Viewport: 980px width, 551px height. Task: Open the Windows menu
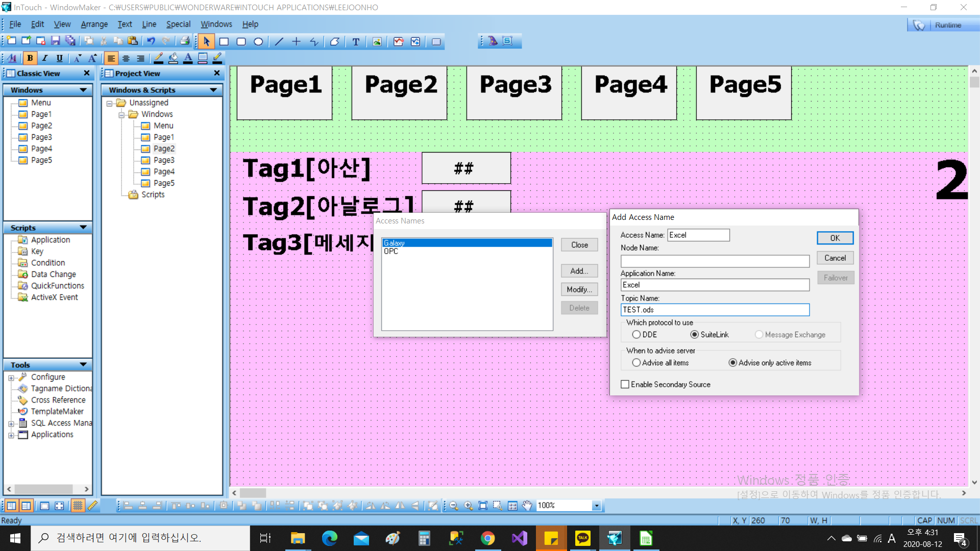[216, 24]
